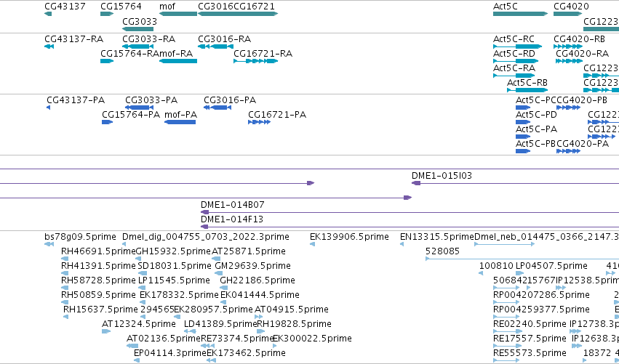Open transcript CG43137-RA
619x364 pixels.
coord(49,46)
